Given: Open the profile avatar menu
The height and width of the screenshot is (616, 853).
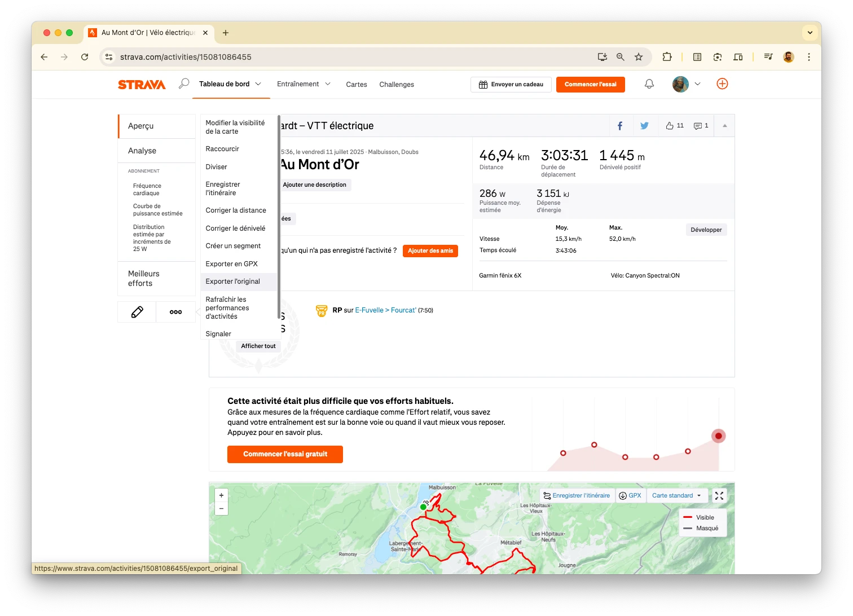Looking at the screenshot, I should pyautogui.click(x=680, y=84).
